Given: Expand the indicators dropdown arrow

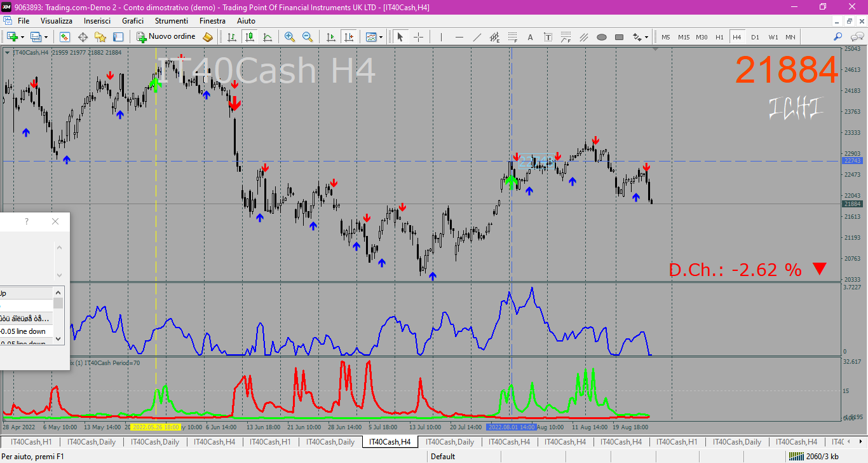Looking at the screenshot, I should point(381,37).
